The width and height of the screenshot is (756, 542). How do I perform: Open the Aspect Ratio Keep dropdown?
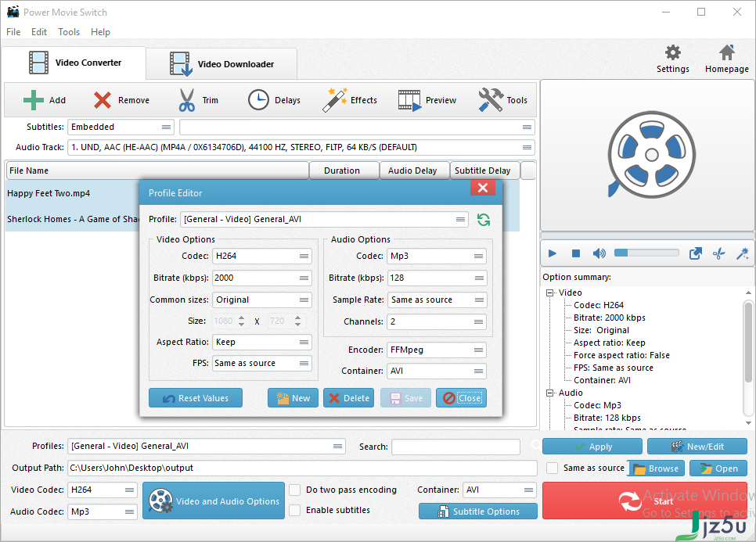click(x=262, y=342)
